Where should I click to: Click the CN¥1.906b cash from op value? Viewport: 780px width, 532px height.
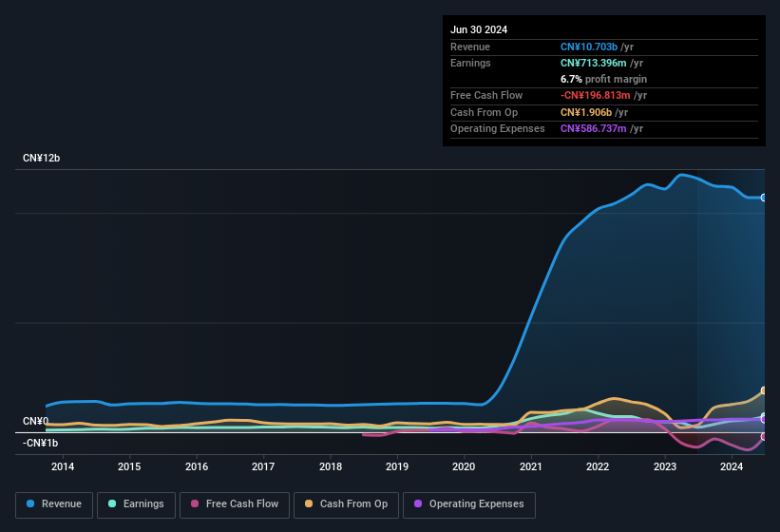click(586, 112)
